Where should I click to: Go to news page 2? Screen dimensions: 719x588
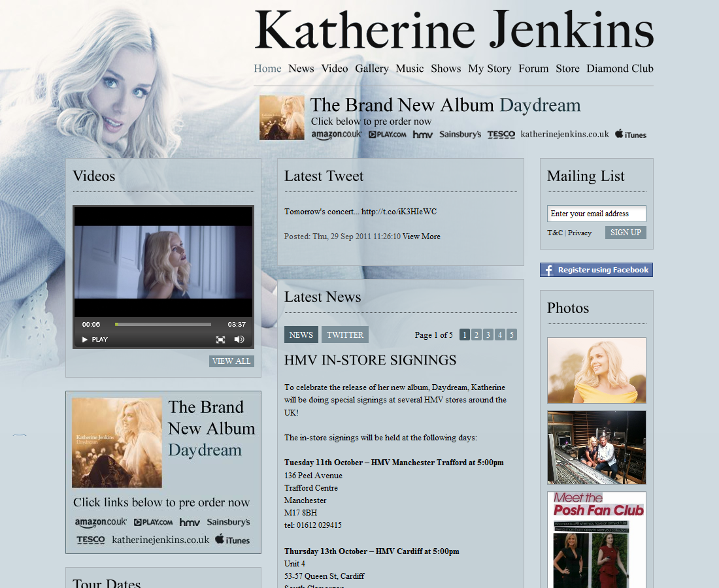[477, 335]
